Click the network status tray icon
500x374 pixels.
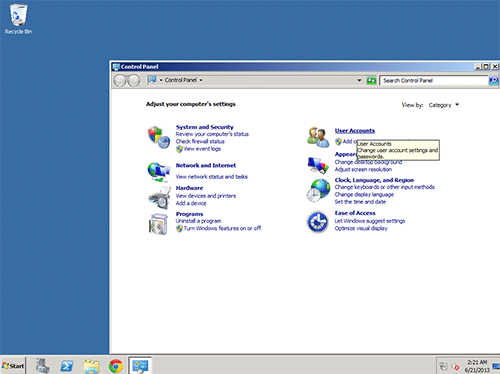coord(443,366)
